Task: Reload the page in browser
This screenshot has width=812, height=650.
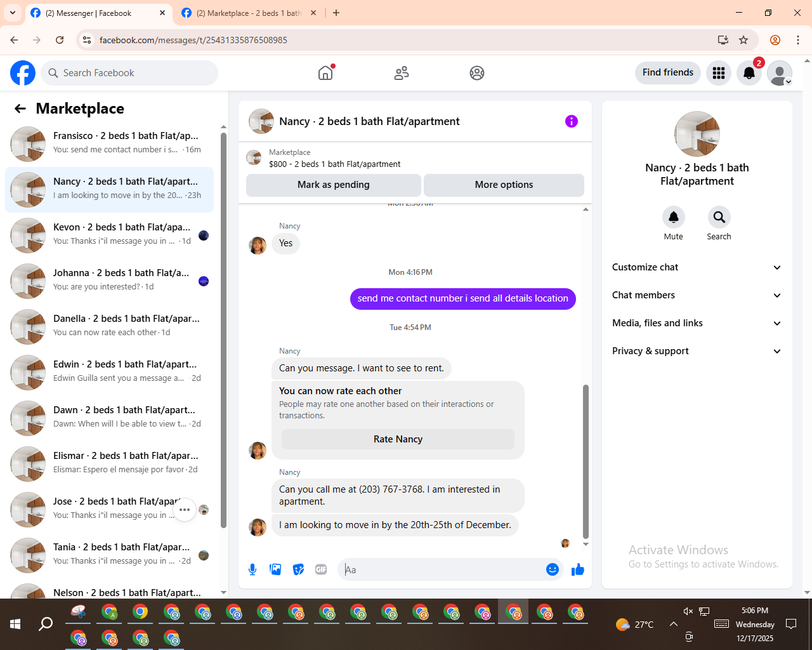Action: 60,40
